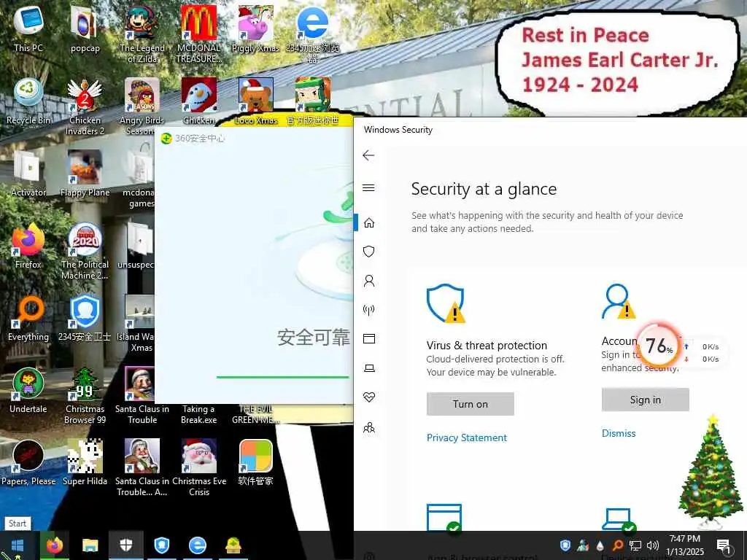Open Santa Claus in Trouble Again icon
The width and height of the screenshot is (747, 560).
point(142,468)
